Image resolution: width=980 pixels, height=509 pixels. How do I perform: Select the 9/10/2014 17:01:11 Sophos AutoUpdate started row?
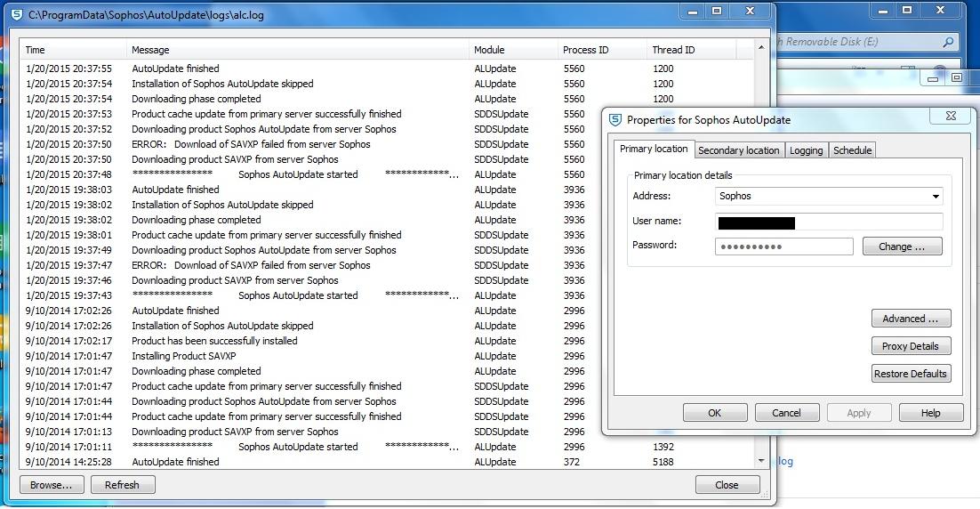pyautogui.click(x=387, y=447)
